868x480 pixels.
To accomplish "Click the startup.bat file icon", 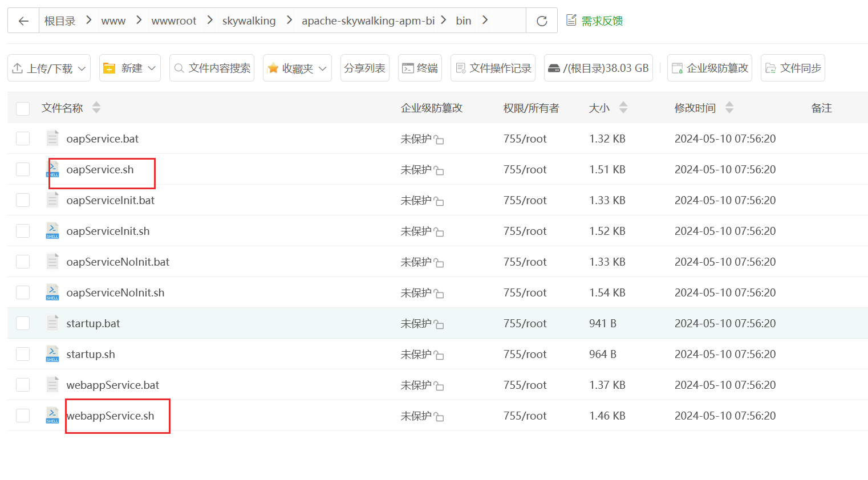I will 52,323.
